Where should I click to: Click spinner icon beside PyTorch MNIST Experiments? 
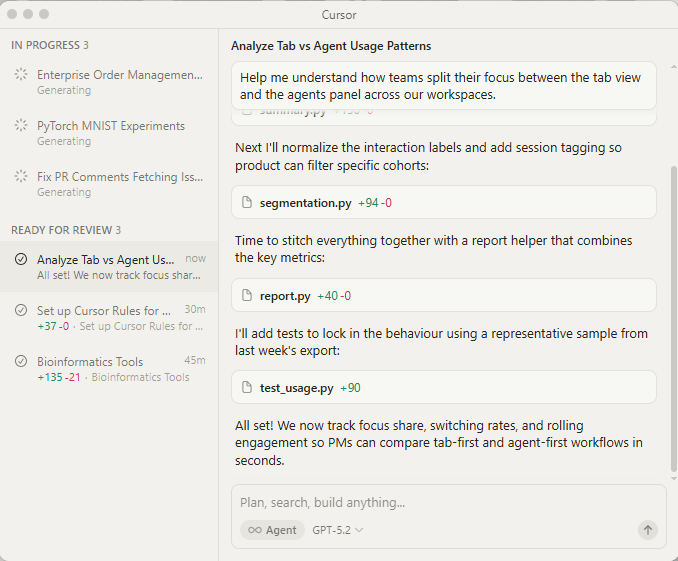click(x=21, y=126)
